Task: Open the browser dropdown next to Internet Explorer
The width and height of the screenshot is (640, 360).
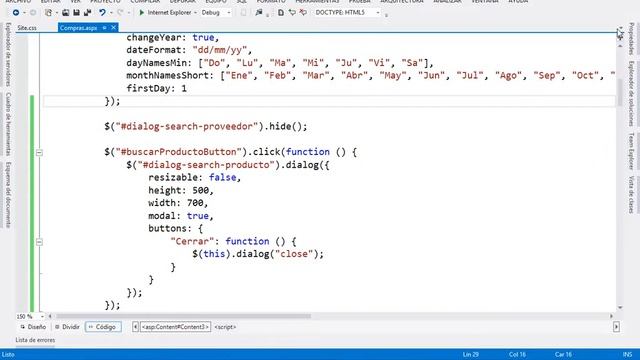Action: click(x=195, y=13)
